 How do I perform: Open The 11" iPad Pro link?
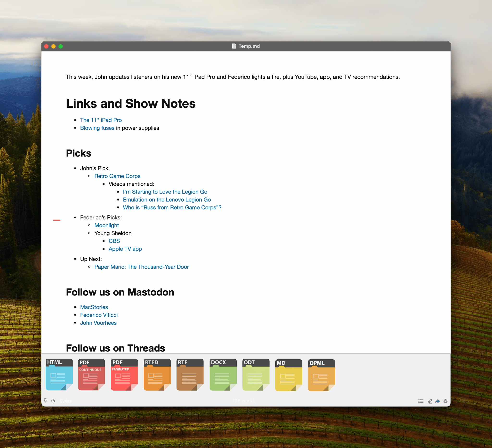pos(101,120)
